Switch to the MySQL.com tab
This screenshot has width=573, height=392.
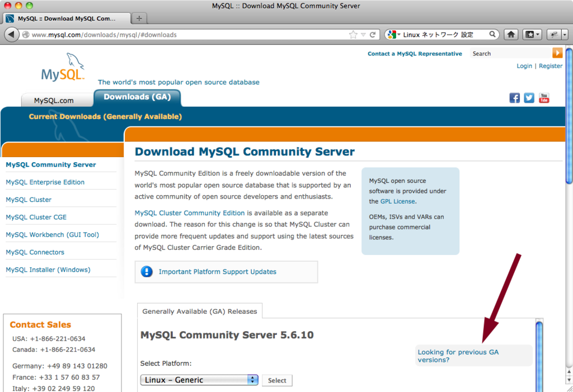[x=54, y=101]
